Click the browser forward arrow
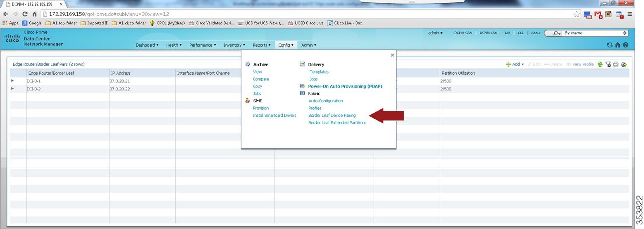The image size is (644, 229). pyautogui.click(x=16, y=14)
